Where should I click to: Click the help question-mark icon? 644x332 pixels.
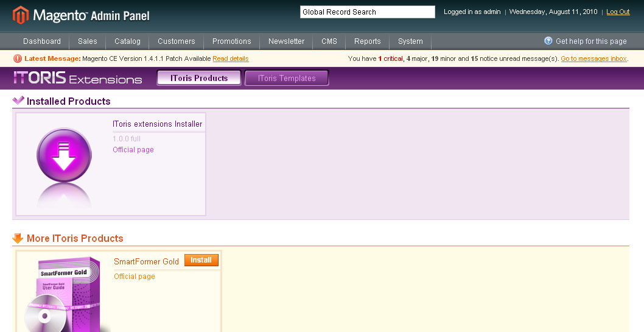pos(548,41)
